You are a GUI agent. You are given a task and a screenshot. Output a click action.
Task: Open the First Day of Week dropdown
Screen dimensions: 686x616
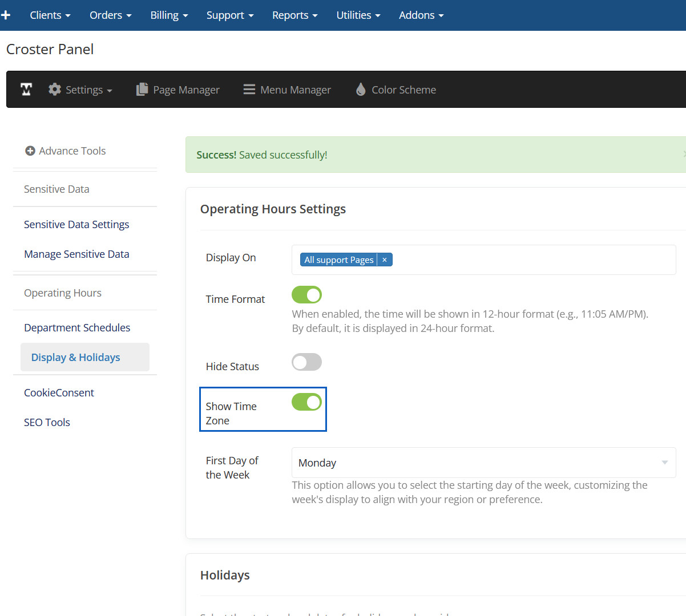(x=483, y=463)
